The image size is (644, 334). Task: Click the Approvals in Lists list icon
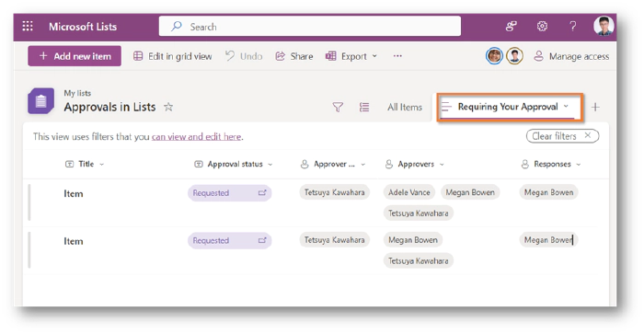[40, 100]
